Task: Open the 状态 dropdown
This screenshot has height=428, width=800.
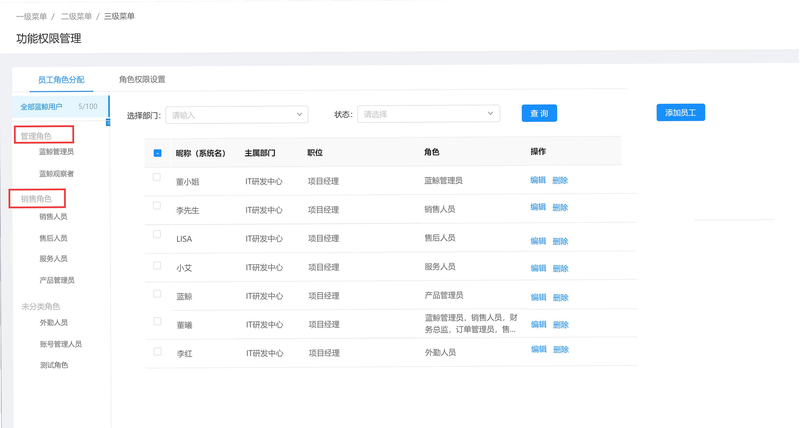Action: [x=429, y=114]
